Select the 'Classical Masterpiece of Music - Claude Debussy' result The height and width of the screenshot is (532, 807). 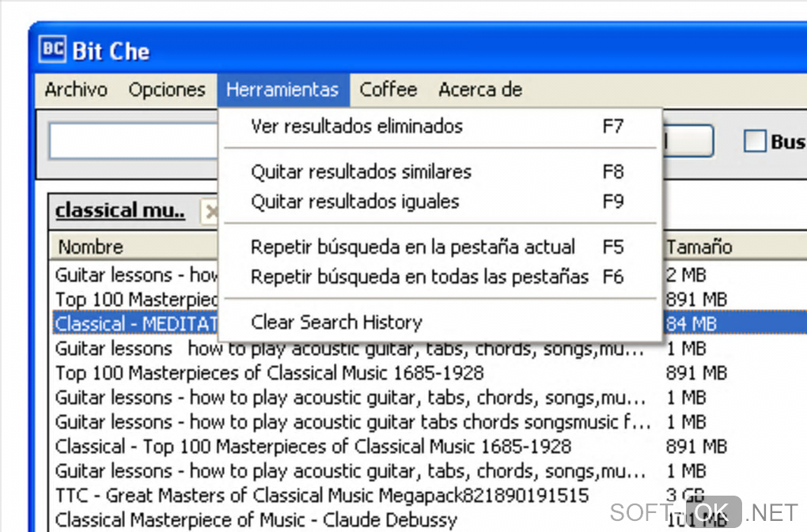click(256, 519)
